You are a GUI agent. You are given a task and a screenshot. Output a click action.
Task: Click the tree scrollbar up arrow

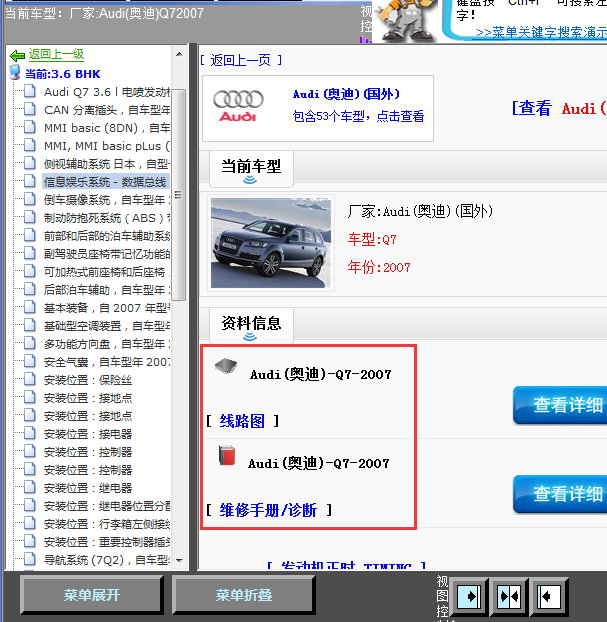click(x=179, y=54)
